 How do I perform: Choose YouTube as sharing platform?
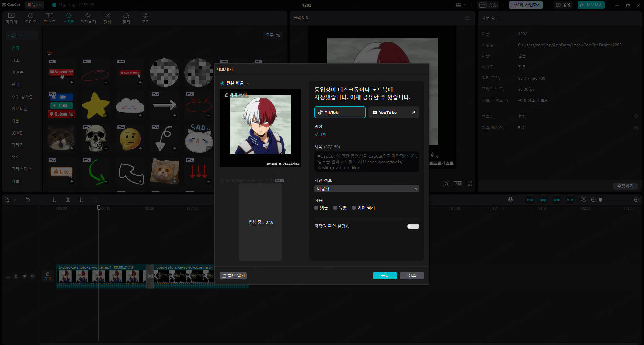(394, 112)
